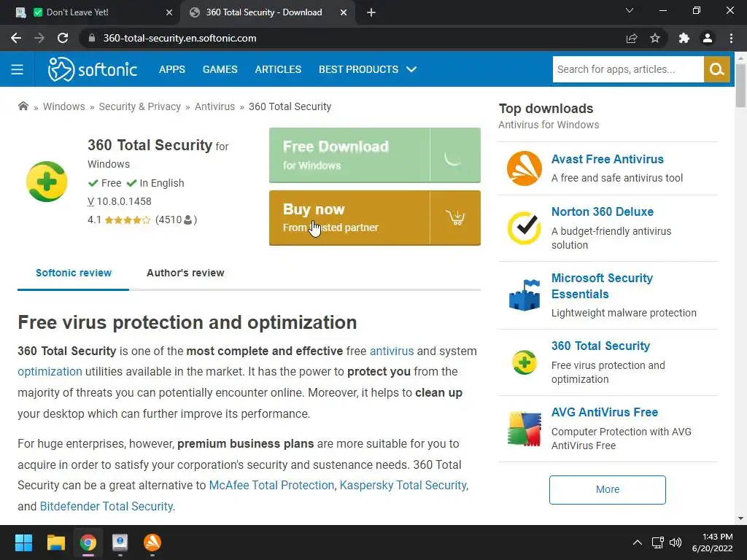Viewport: 747px width, 560px height.
Task: Click the scrollbar down arrow
Action: (x=740, y=518)
